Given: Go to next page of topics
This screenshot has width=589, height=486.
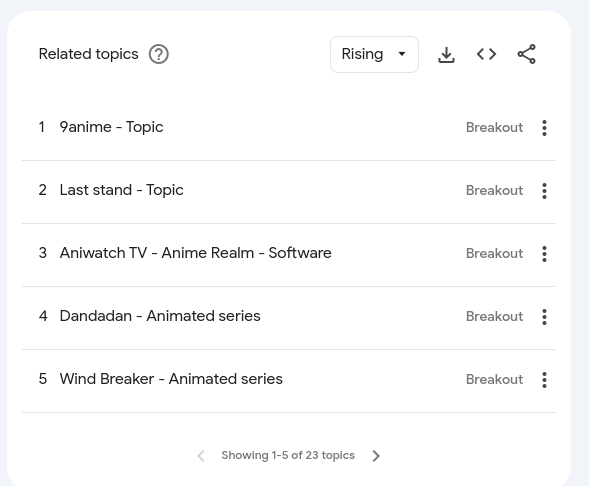Looking at the screenshot, I should 376,456.
